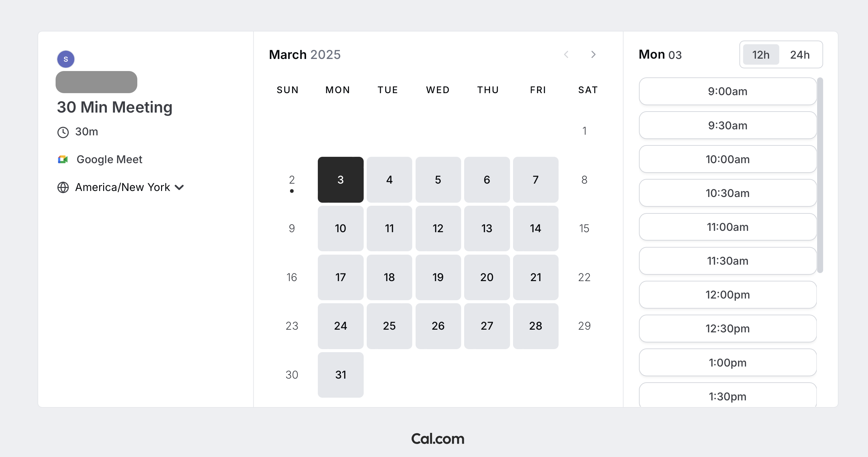This screenshot has width=868, height=457.
Task: Click the clock duration icon
Action: pyautogui.click(x=63, y=132)
